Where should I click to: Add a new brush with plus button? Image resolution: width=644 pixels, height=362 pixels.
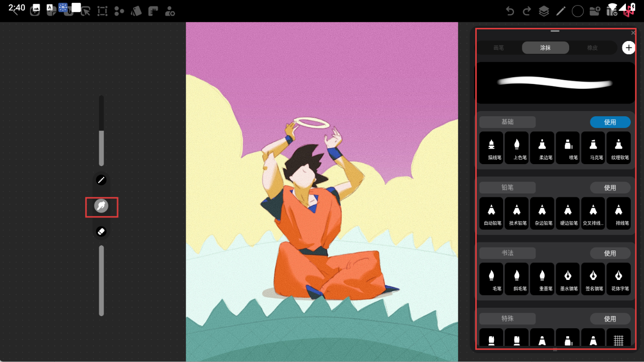click(x=628, y=48)
